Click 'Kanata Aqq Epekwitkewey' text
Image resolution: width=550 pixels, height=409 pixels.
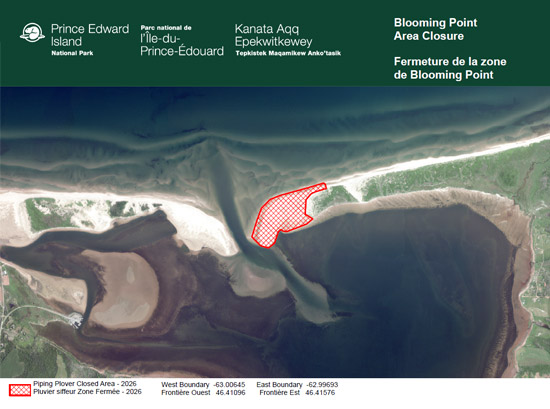coord(273,35)
